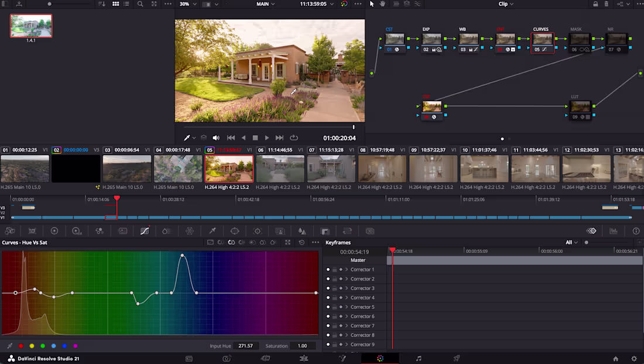This screenshot has width=644, height=364.
Task: Open the Keyframes All filter dropdown
Action: (x=571, y=242)
